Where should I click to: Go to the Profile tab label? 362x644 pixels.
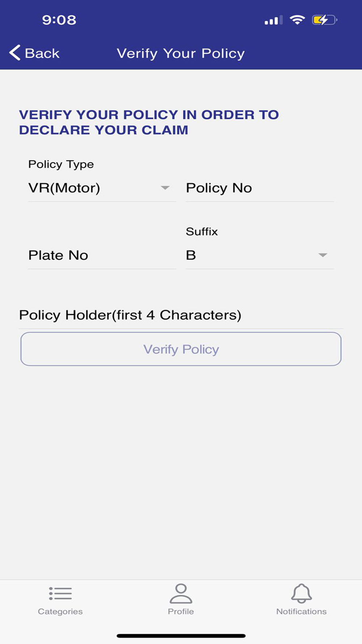coord(181,611)
